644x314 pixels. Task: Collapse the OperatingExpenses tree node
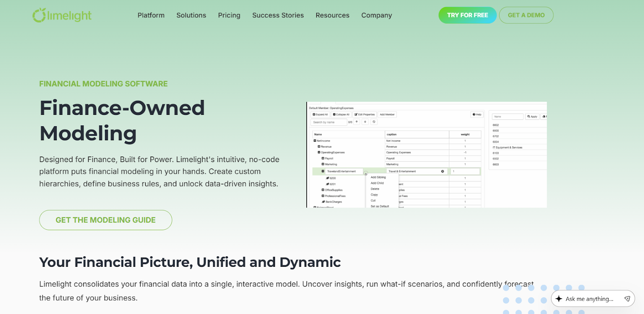pos(319,152)
